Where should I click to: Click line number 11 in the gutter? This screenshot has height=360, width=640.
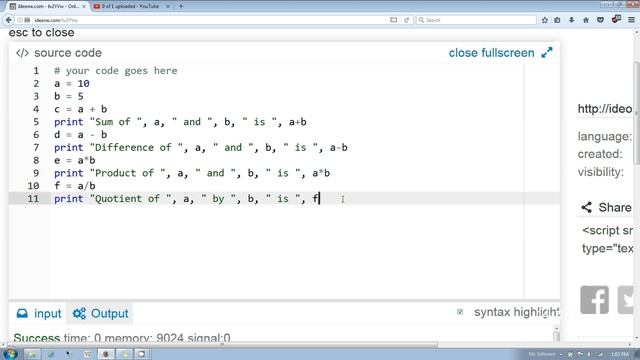click(x=33, y=199)
